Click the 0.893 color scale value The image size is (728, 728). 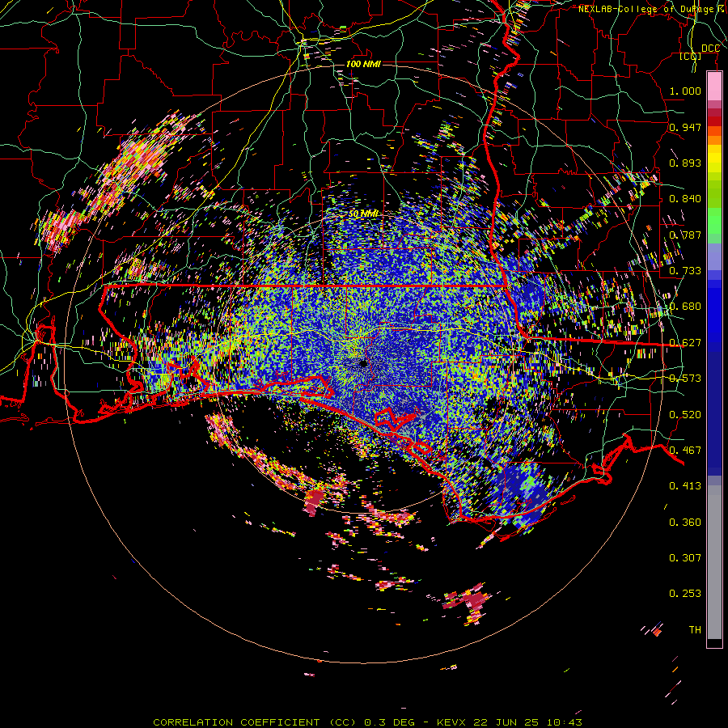(685, 163)
